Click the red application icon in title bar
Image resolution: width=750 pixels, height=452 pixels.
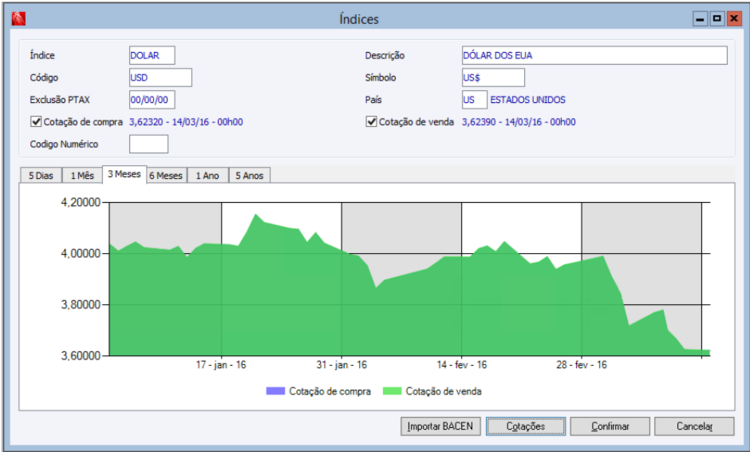pyautogui.click(x=18, y=19)
